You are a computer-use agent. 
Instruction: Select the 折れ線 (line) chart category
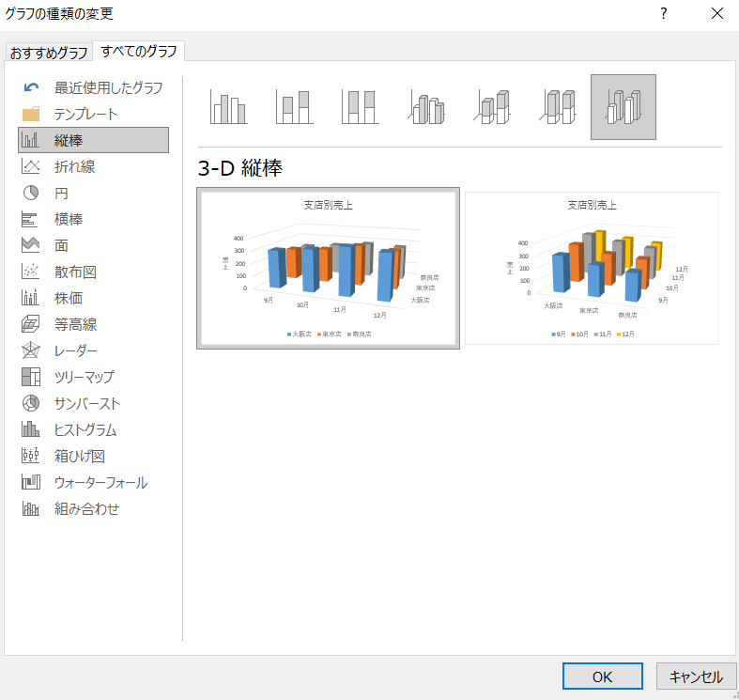[74, 166]
